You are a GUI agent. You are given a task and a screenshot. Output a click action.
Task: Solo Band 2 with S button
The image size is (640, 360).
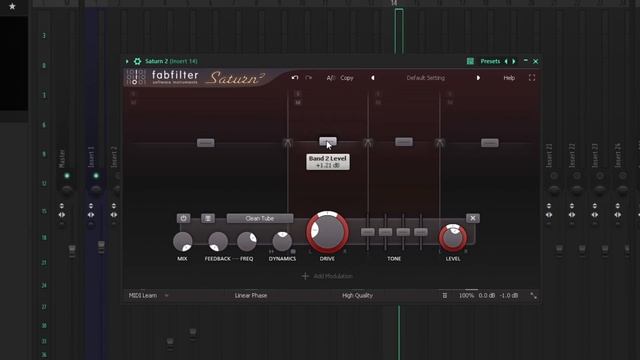coord(298,94)
